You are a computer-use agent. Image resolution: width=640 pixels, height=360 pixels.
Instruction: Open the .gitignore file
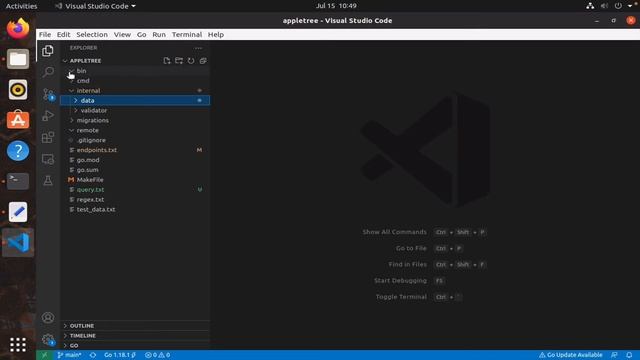click(135, 140)
